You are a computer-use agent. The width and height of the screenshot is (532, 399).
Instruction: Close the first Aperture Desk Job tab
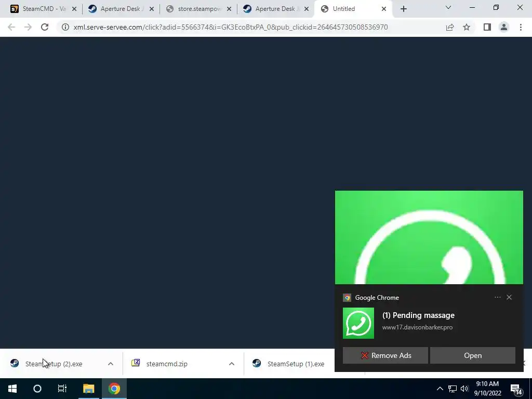(152, 9)
